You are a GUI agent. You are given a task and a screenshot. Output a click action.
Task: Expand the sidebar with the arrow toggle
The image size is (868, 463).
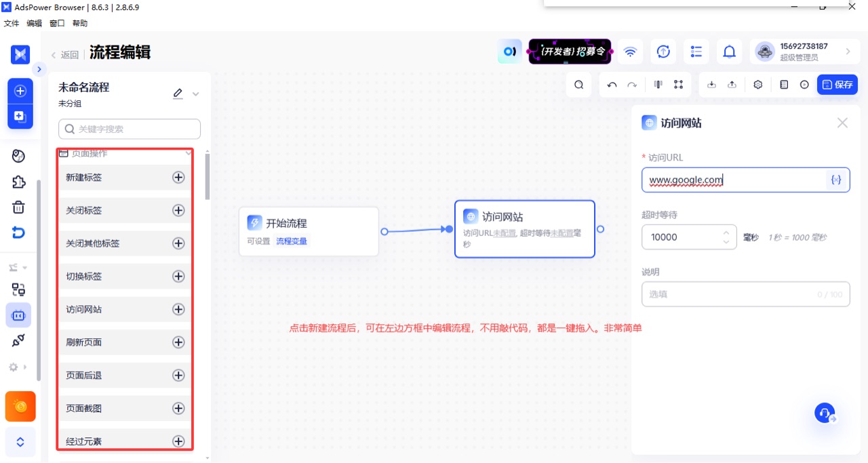(x=39, y=69)
